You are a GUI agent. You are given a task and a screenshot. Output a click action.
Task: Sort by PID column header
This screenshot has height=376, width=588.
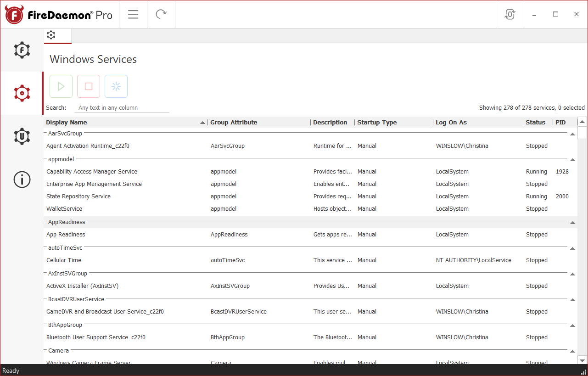(564, 123)
